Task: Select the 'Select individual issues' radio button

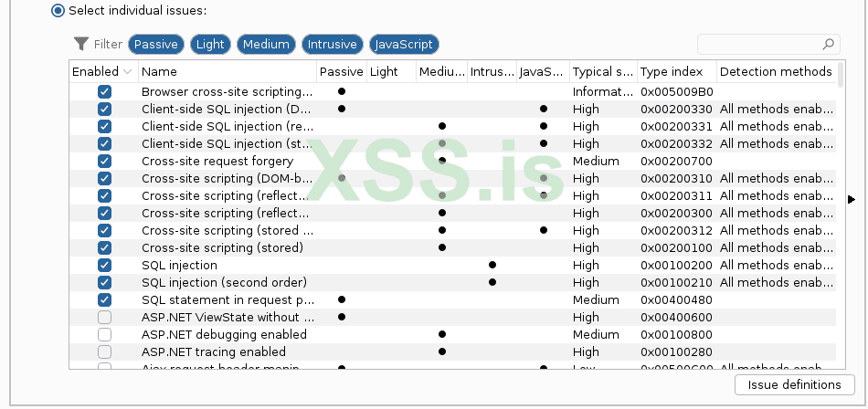Action: pos(58,10)
